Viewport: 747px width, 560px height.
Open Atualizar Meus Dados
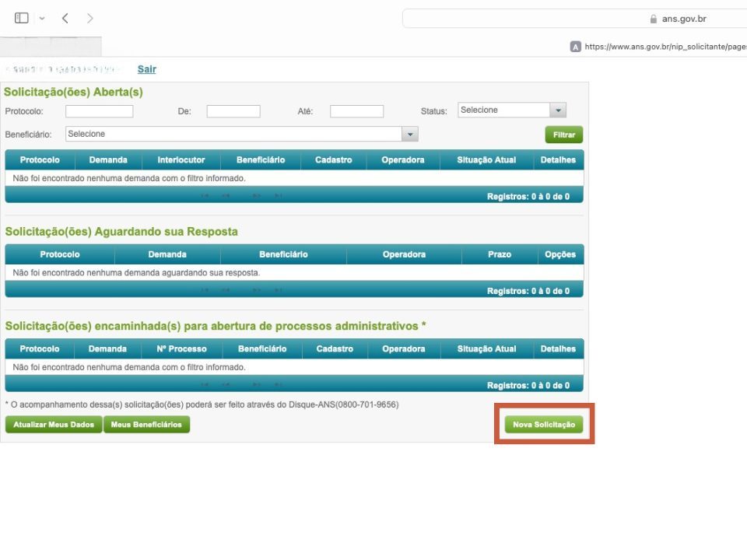54,425
